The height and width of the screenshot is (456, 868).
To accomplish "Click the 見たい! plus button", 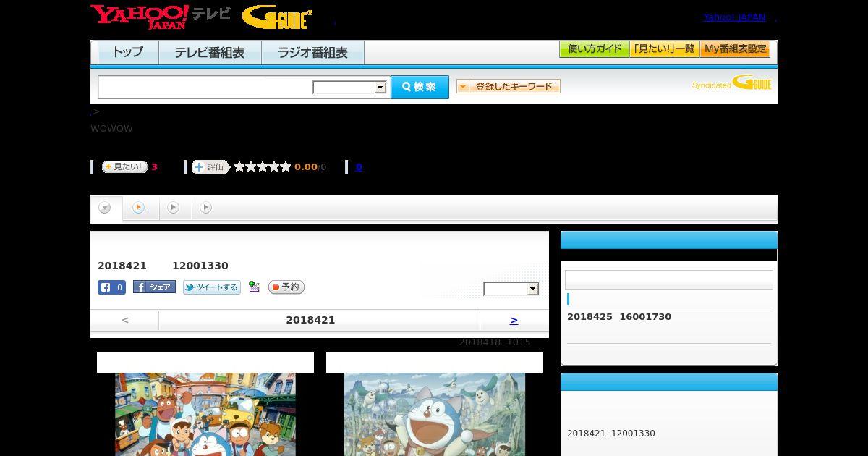I will 124,166.
